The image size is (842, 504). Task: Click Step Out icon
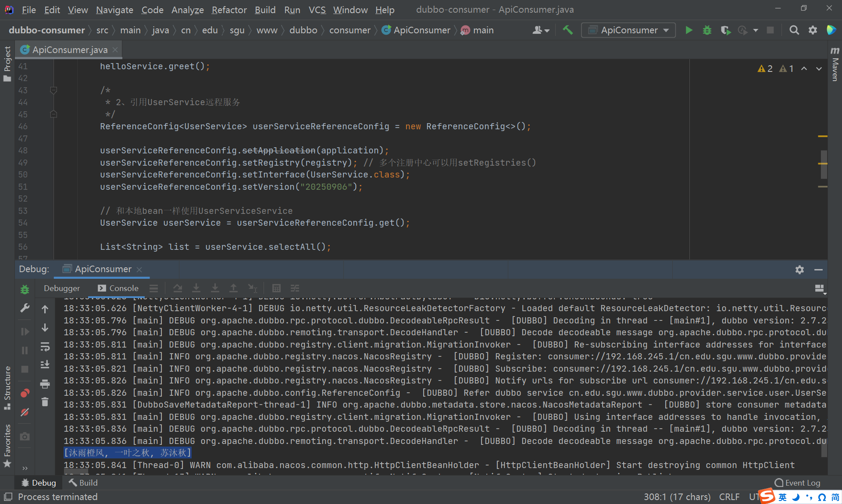pyautogui.click(x=233, y=288)
